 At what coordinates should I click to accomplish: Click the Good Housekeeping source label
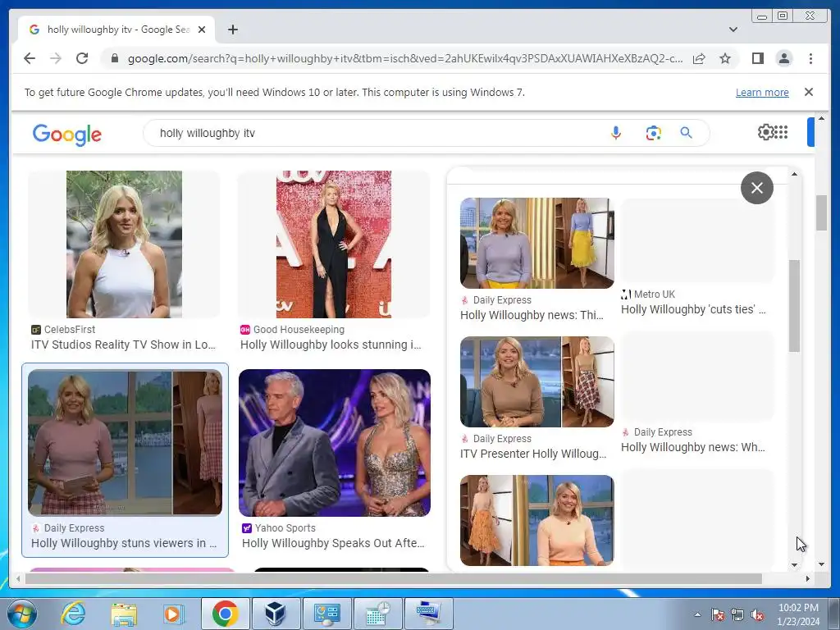pos(299,330)
